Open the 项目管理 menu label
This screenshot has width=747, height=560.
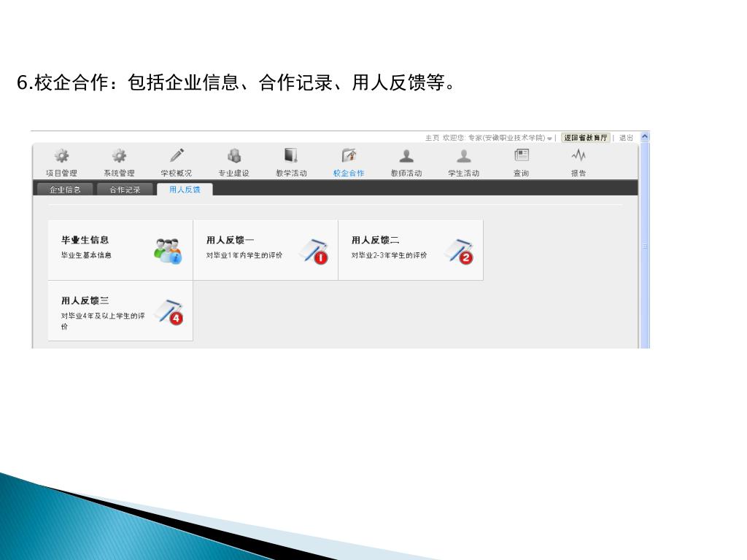coord(61,174)
